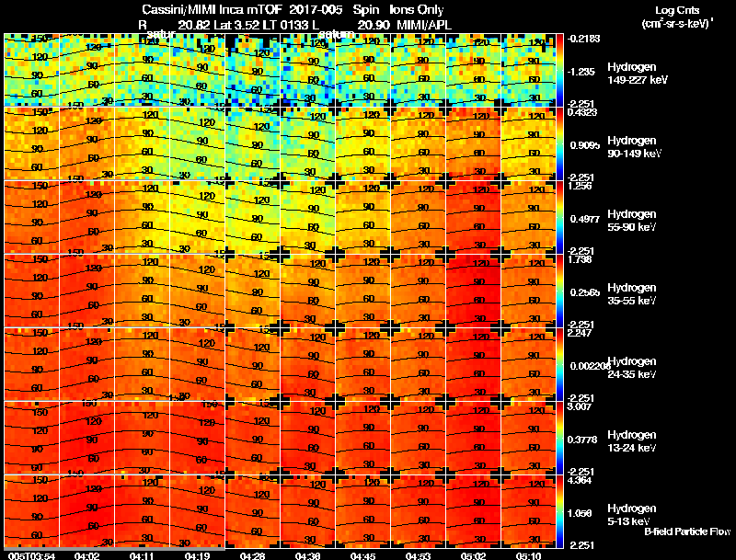Select the 'Hydrogen 5-13 keV' channel label
The width and height of the screenshot is (736, 560).
point(632,515)
